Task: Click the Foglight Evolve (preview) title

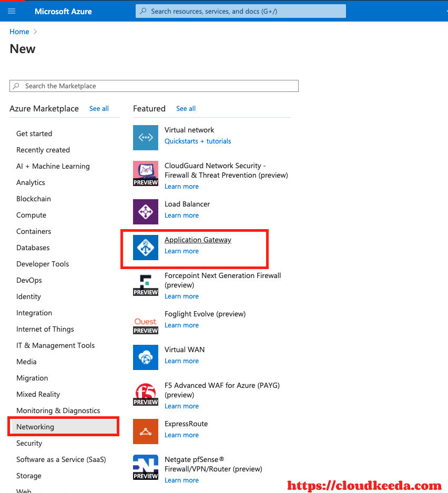Action: (205, 314)
